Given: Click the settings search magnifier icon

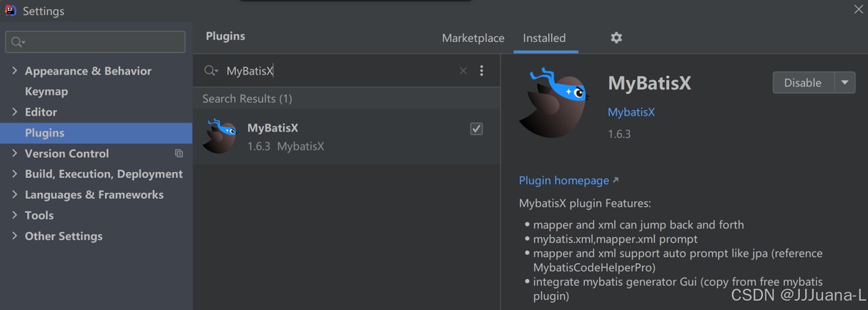Looking at the screenshot, I should click(x=17, y=43).
